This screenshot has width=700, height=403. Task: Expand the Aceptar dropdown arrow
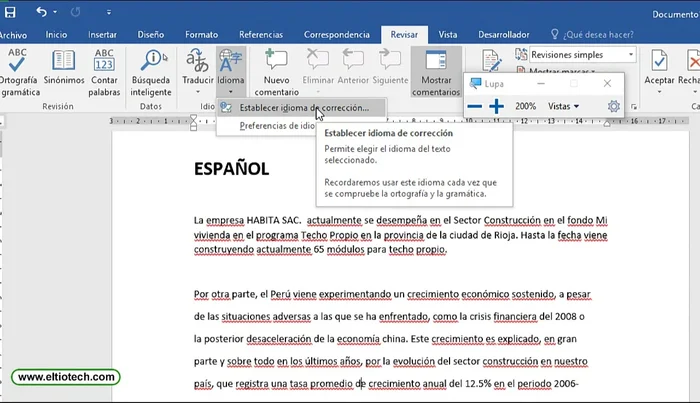tap(659, 92)
